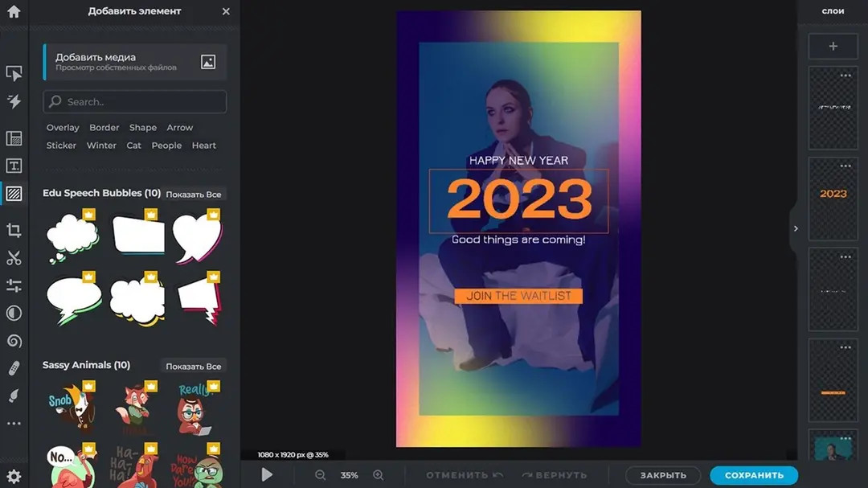This screenshot has height=488, width=868.
Task: Select the Arrange pointer tool in the sidebar
Action: (x=14, y=74)
